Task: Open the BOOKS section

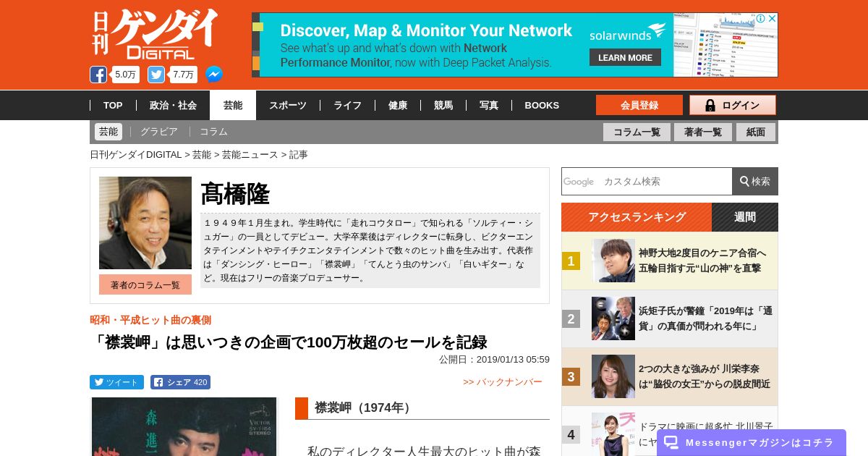Action: [x=542, y=106]
